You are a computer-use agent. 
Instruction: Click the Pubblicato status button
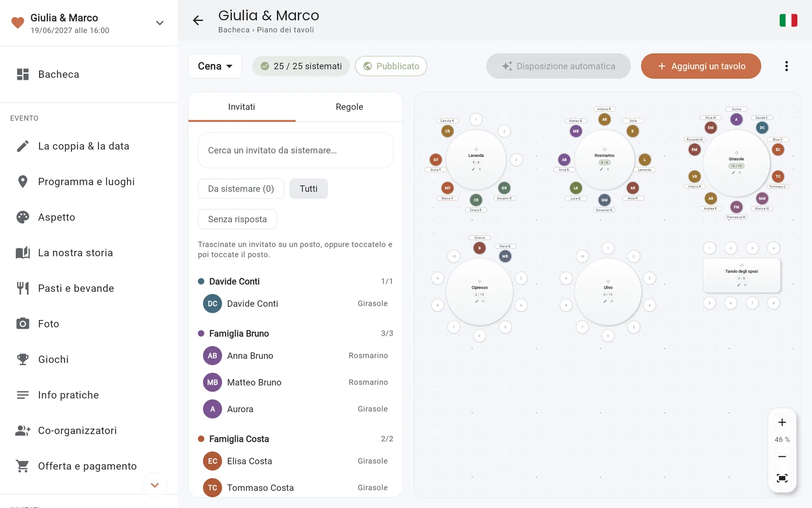(x=391, y=66)
